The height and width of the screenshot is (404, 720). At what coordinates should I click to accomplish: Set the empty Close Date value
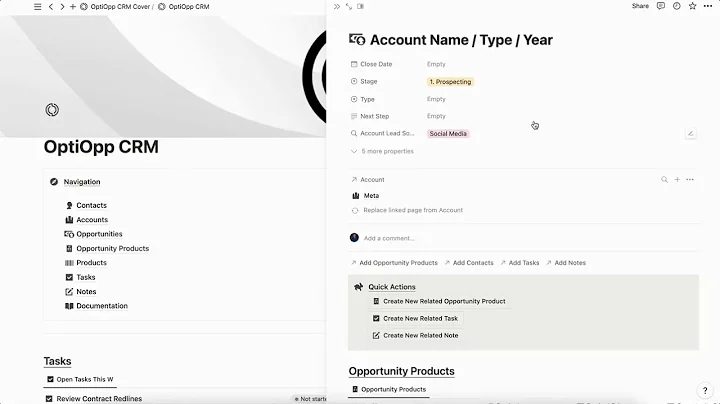[436, 64]
